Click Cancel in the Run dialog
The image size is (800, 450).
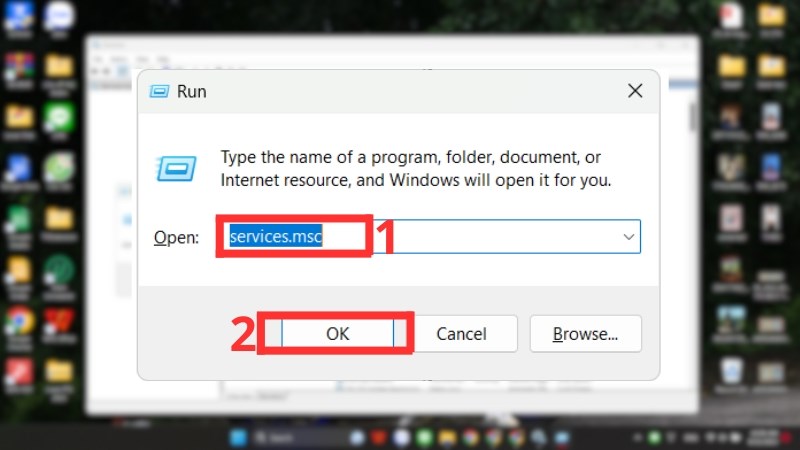tap(461, 334)
